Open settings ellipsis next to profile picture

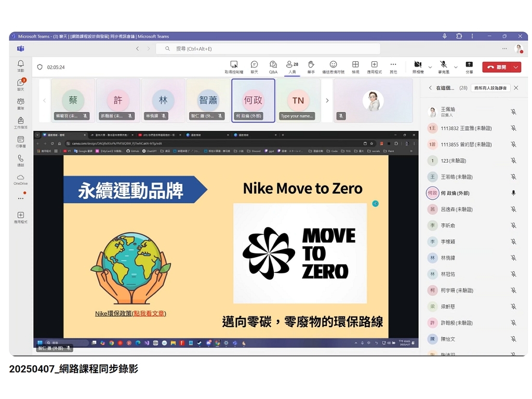coord(504,49)
